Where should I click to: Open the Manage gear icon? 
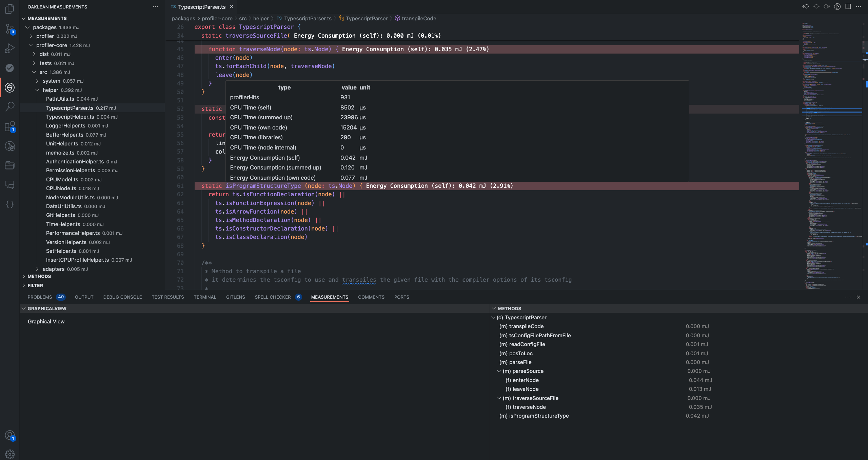[9, 454]
